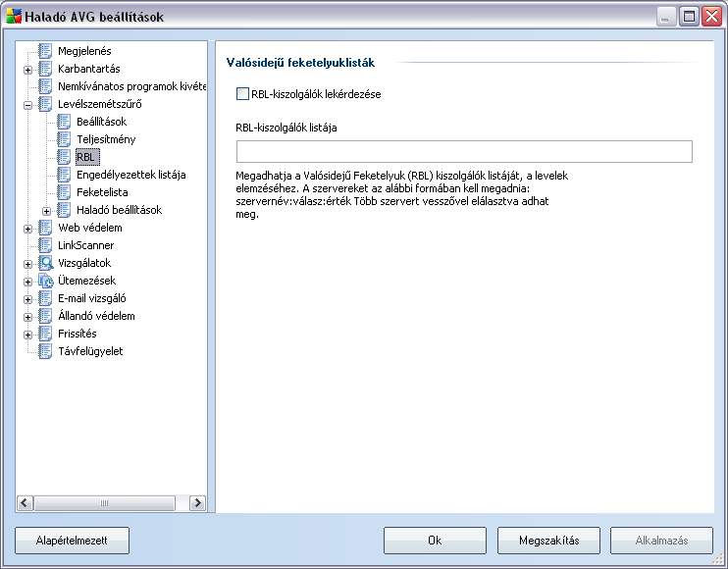
Task: Enable RBL-kiszolgálók lekérdezése checkbox
Action: click(x=242, y=94)
